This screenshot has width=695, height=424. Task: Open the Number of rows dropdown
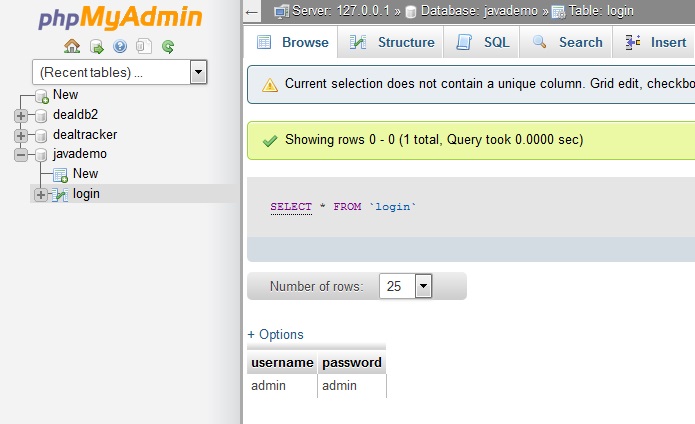(422, 286)
